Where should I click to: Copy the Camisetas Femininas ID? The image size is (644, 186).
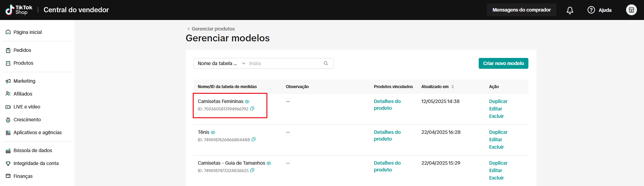point(252,109)
